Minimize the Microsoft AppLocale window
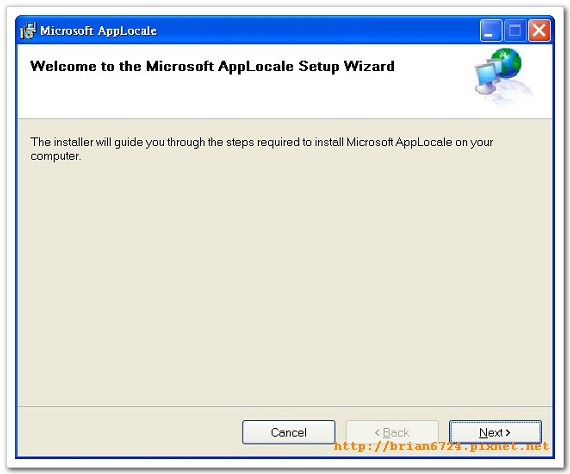 491,31
